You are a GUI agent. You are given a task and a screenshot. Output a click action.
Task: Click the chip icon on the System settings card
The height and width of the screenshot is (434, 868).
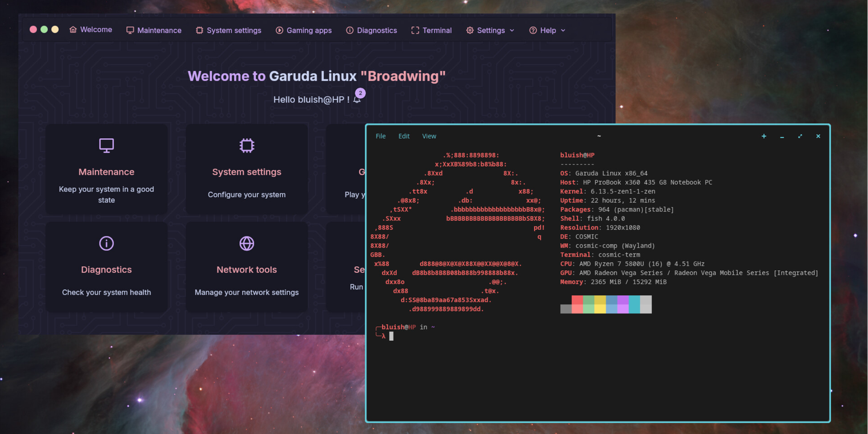pos(246,145)
